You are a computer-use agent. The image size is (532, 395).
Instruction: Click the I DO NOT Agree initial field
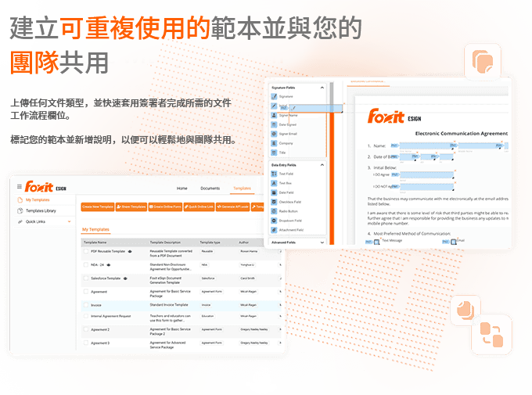click(x=427, y=187)
